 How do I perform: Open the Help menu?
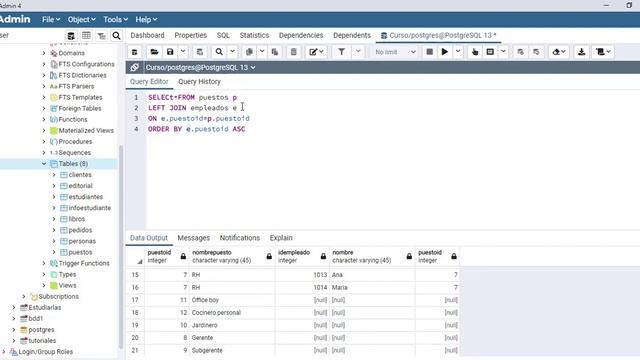click(146, 19)
